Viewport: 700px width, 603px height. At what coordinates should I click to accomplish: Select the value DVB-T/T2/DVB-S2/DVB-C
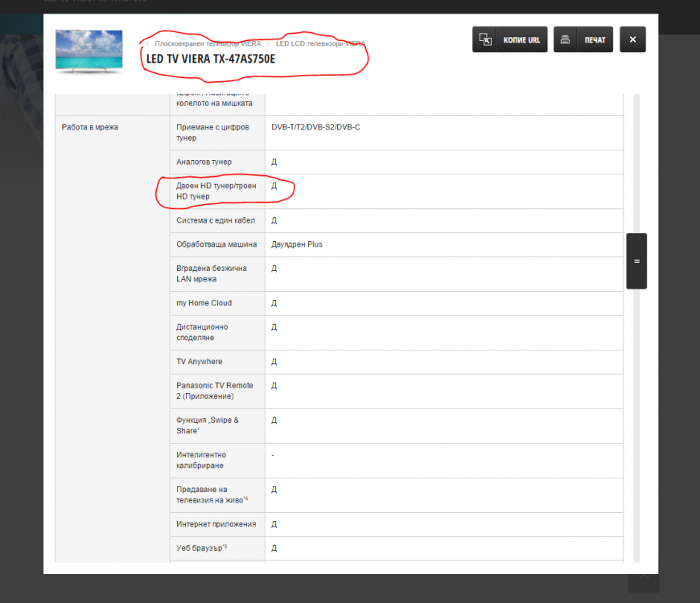[315, 128]
